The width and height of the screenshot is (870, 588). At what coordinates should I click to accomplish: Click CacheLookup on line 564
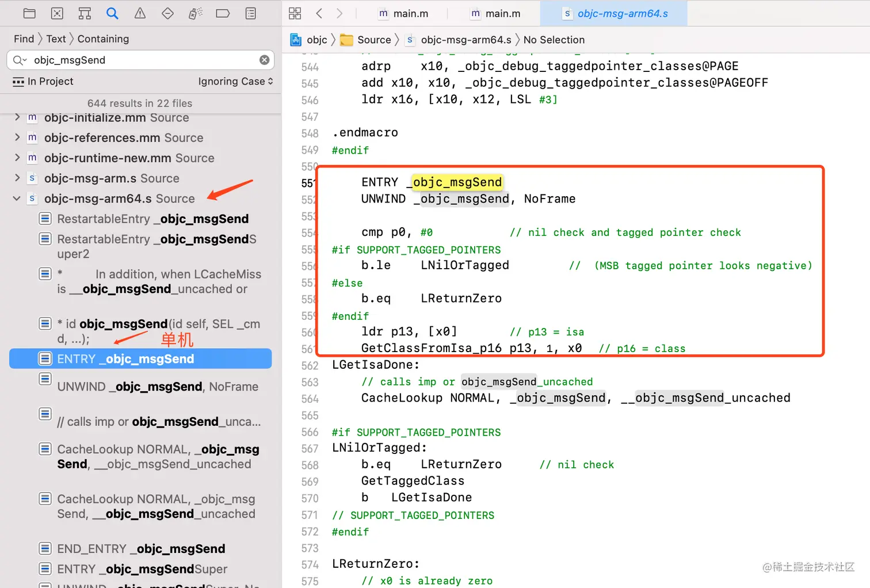point(402,398)
